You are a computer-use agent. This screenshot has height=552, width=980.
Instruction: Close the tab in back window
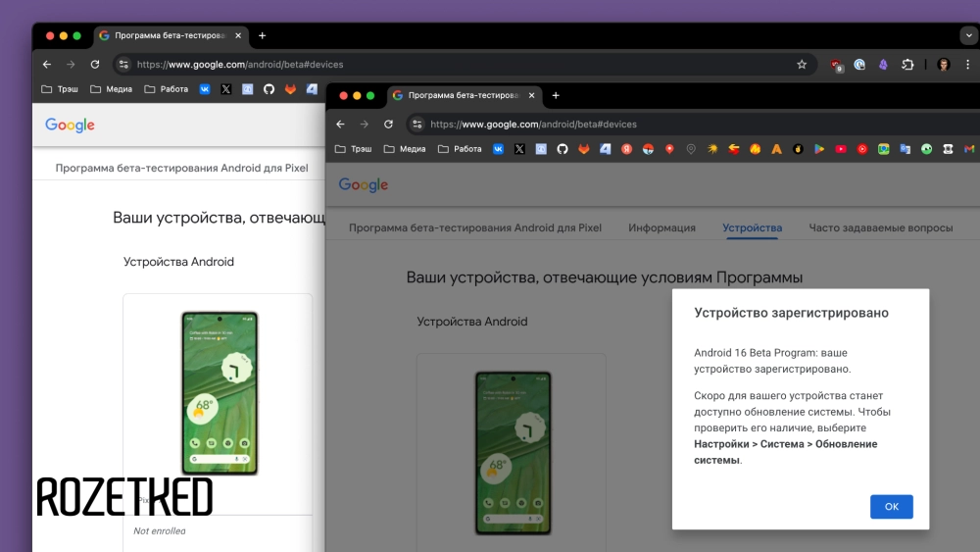(x=238, y=35)
